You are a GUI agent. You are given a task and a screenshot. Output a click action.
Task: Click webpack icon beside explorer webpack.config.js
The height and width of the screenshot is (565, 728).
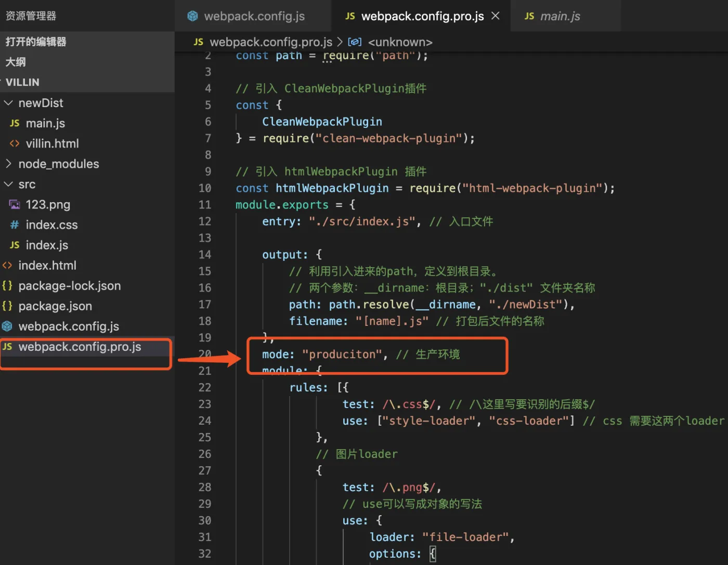(x=7, y=326)
